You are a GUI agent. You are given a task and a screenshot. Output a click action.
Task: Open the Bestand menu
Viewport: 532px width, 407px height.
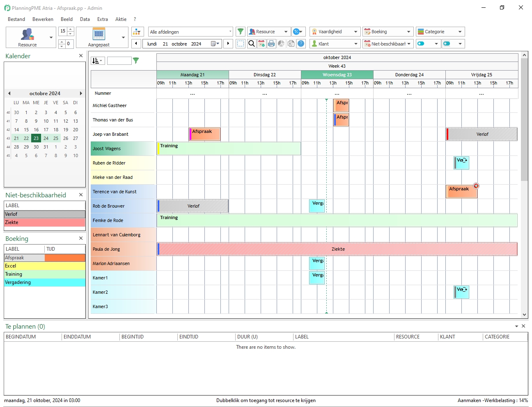pos(16,19)
